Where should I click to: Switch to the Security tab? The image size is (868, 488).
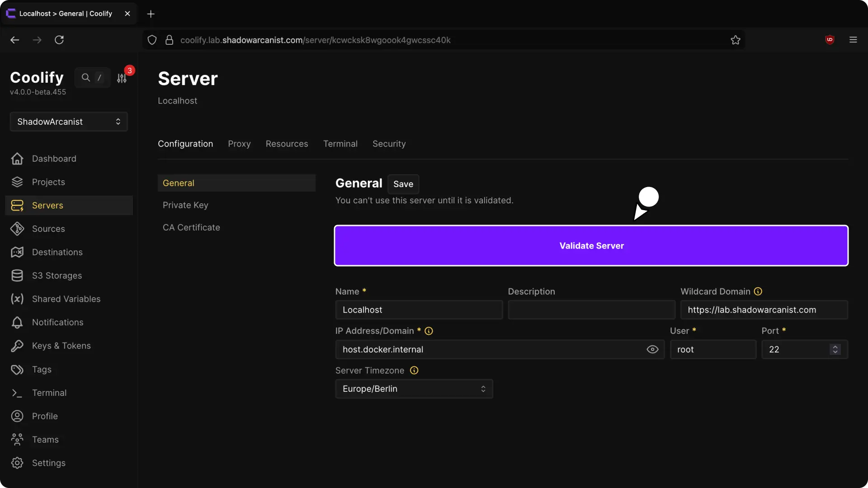coord(389,144)
